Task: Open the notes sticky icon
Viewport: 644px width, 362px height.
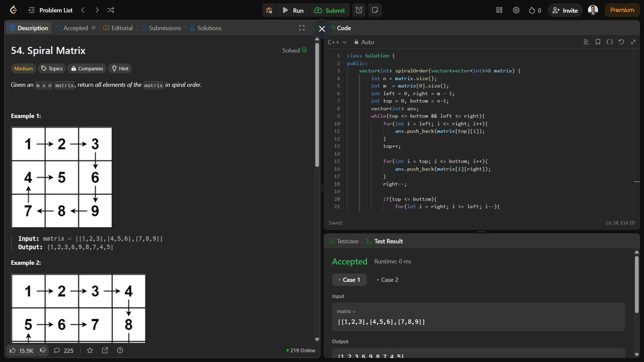Action: point(375,10)
